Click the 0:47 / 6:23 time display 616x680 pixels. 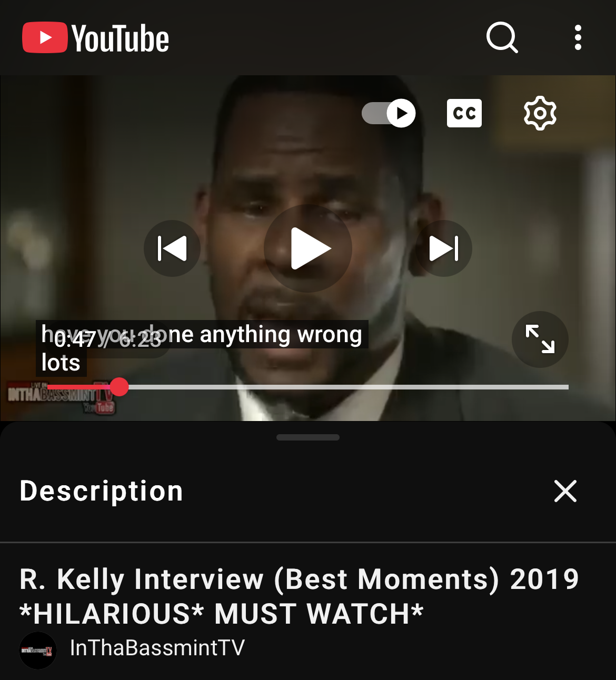pyautogui.click(x=107, y=340)
